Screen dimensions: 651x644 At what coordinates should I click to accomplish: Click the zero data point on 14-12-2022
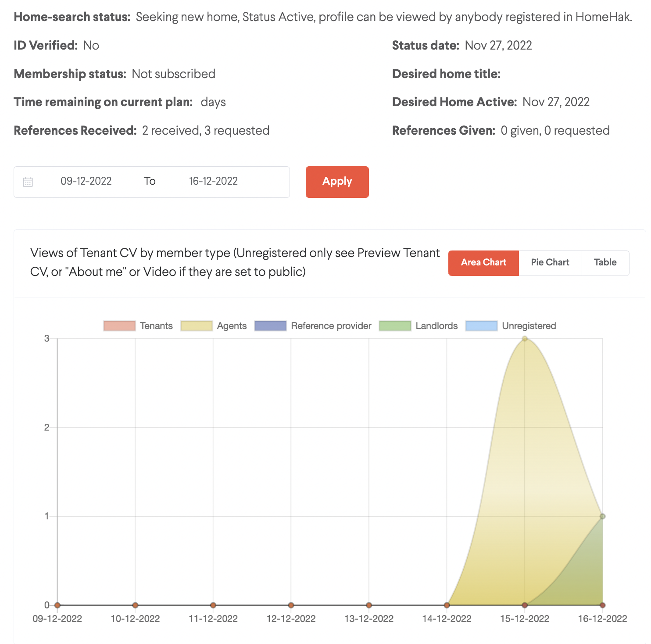click(447, 605)
